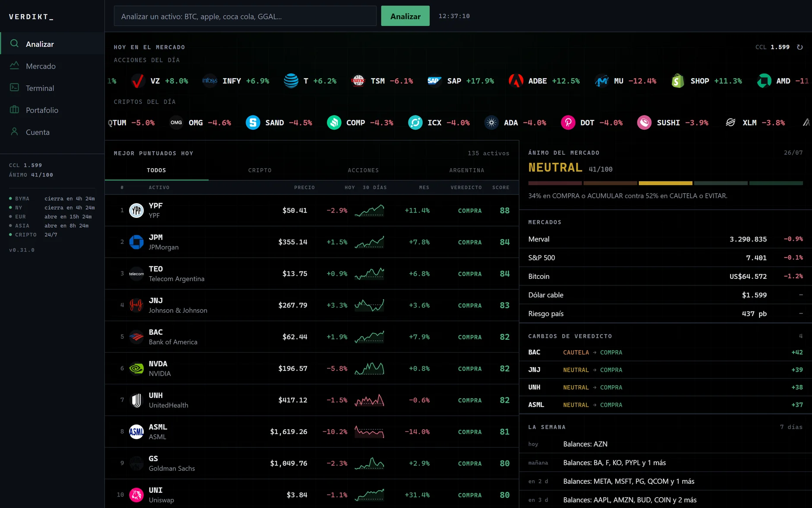Click the Riesgo país row label
This screenshot has width=812, height=508.
coord(546,313)
